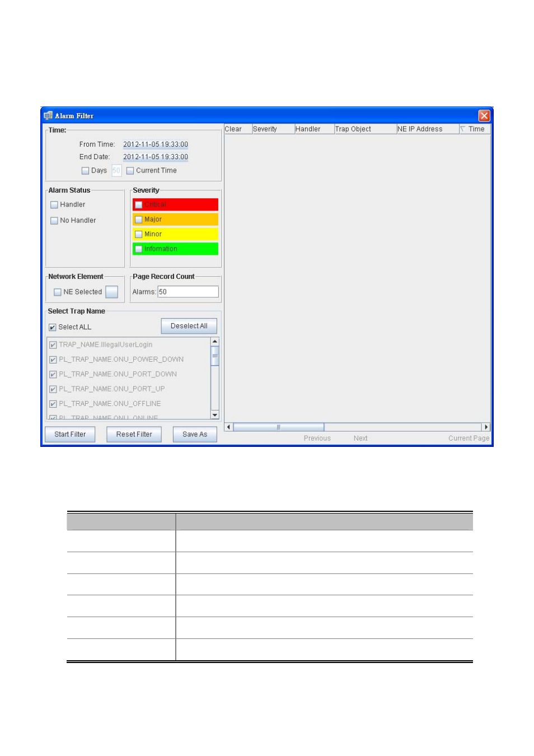Image resolution: width=534 pixels, height=756 pixels.
Task: Click the Alarms page record count field
Action: 188,292
